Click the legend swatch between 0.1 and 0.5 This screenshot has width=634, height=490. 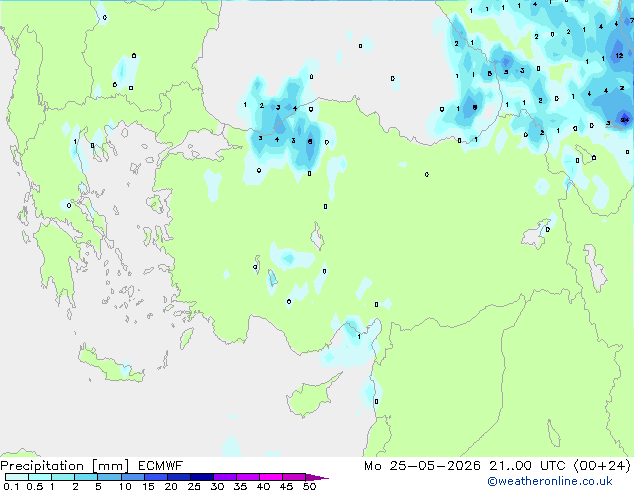click(17, 477)
